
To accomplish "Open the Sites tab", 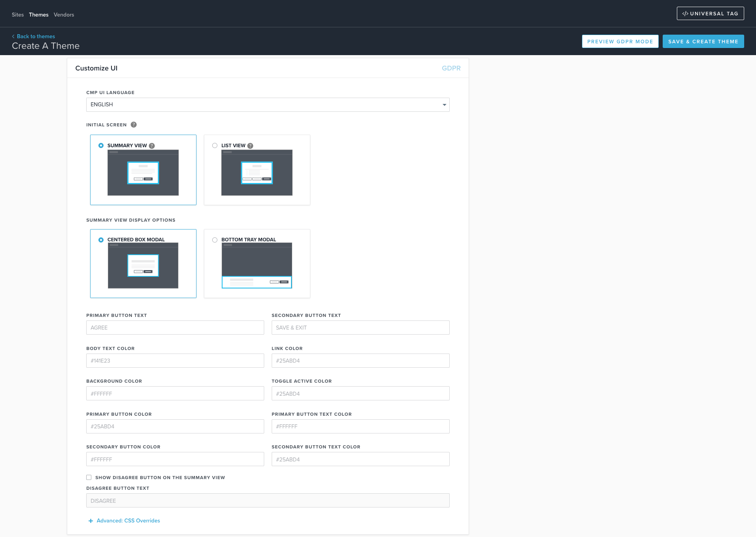I will [x=18, y=15].
